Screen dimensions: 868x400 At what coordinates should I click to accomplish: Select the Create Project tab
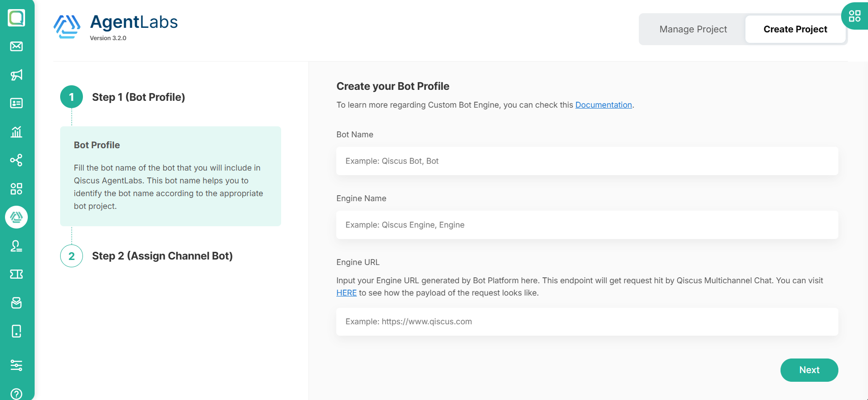[x=795, y=29]
